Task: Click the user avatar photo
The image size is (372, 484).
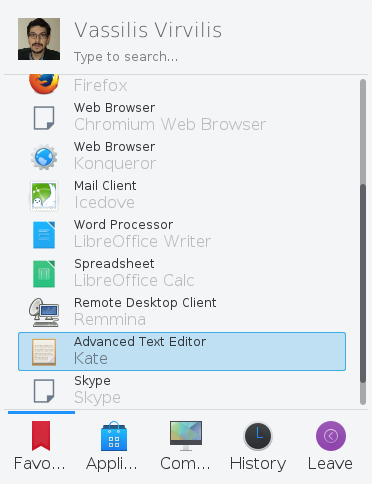Action: 39,39
